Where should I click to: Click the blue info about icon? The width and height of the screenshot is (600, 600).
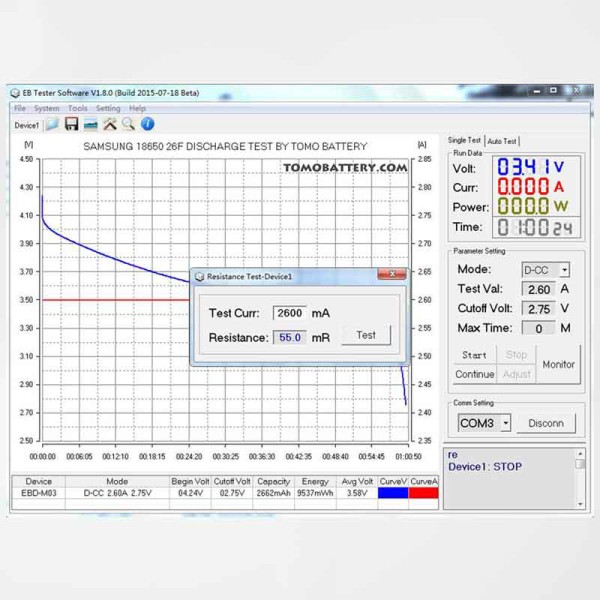click(147, 124)
